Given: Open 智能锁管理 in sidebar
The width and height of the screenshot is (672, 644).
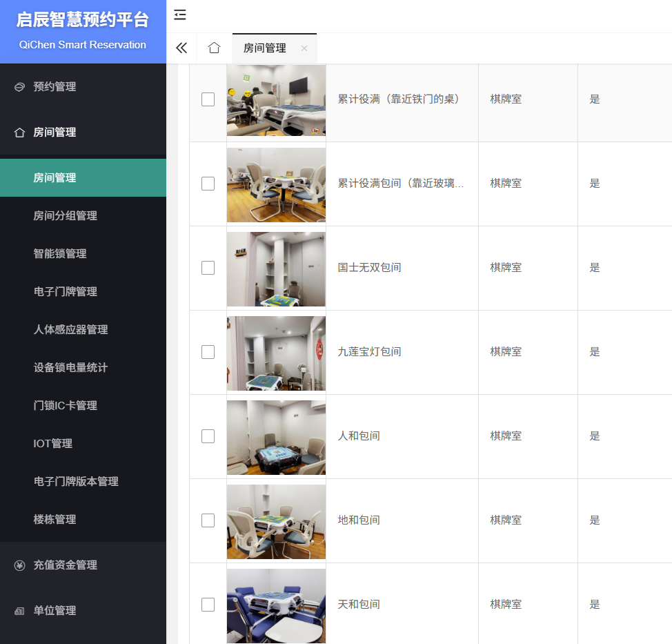Looking at the screenshot, I should point(83,254).
